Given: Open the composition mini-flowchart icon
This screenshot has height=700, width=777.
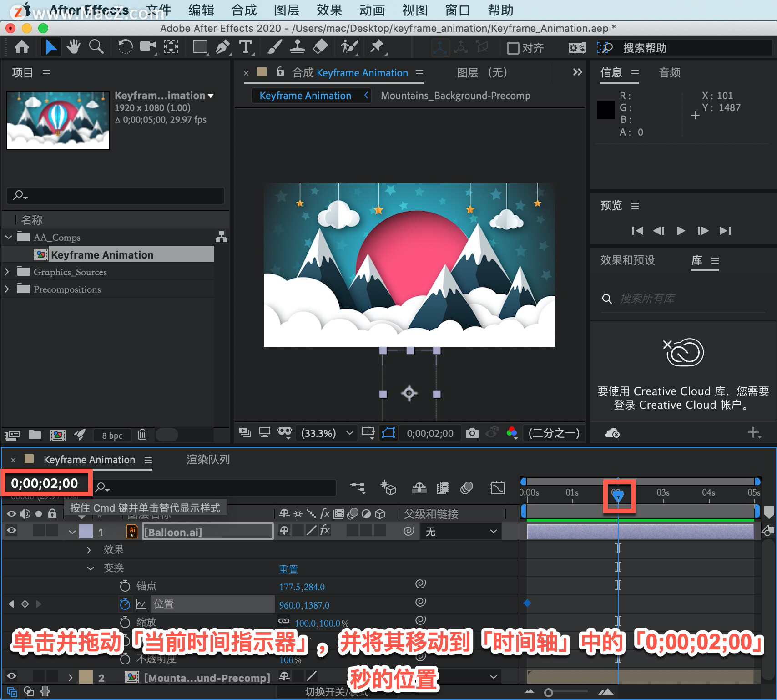Looking at the screenshot, I should (x=358, y=488).
